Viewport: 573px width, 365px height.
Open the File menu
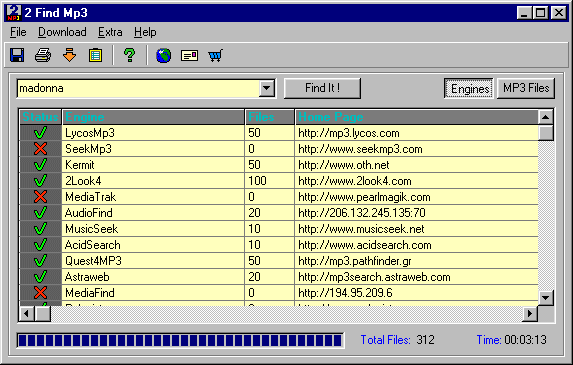pyautogui.click(x=18, y=32)
